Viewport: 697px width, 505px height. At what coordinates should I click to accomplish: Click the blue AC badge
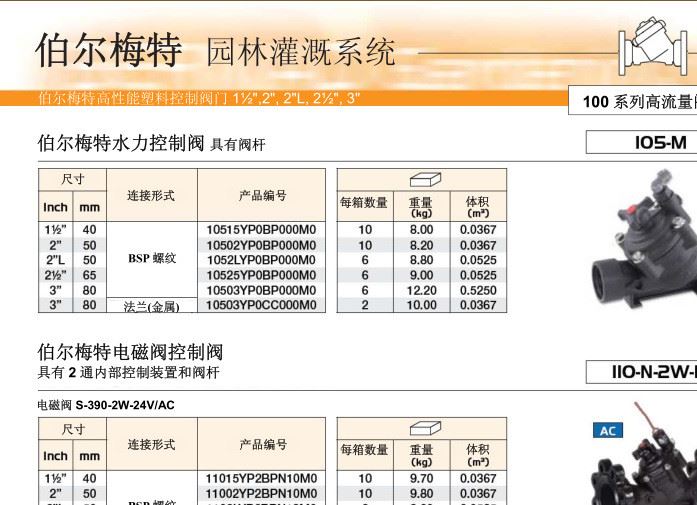(608, 430)
